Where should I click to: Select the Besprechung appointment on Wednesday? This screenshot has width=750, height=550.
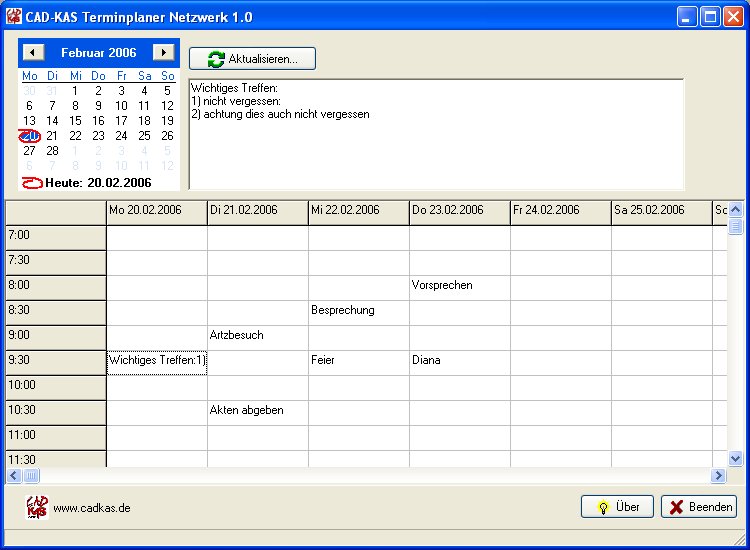358,310
